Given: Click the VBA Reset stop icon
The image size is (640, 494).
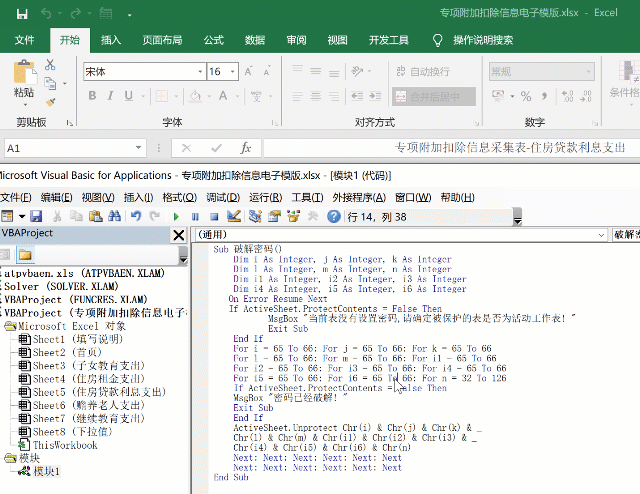Looking at the screenshot, I should point(214,216).
